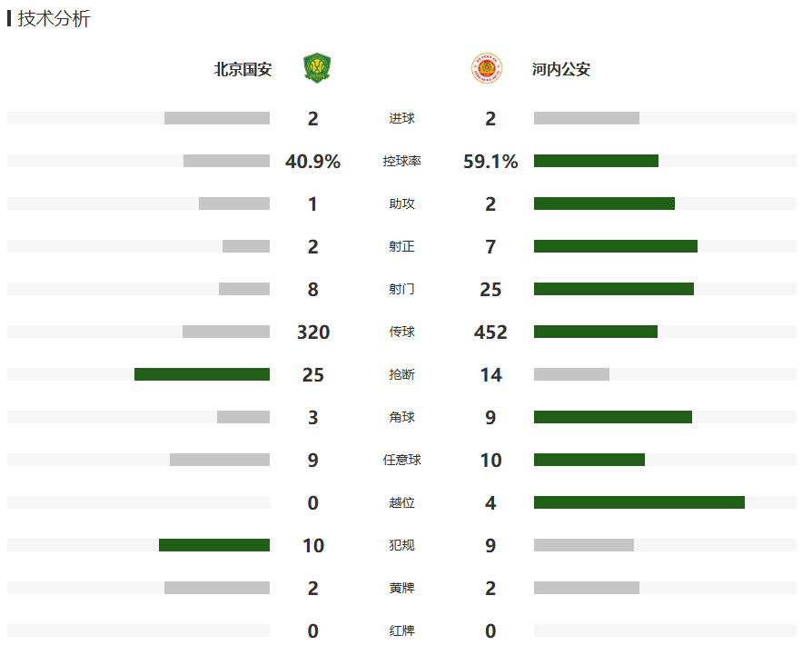Click the green 犯规 bar for 北京国安
Image resolution: width=812 pixels, height=655 pixels.
tap(214, 545)
